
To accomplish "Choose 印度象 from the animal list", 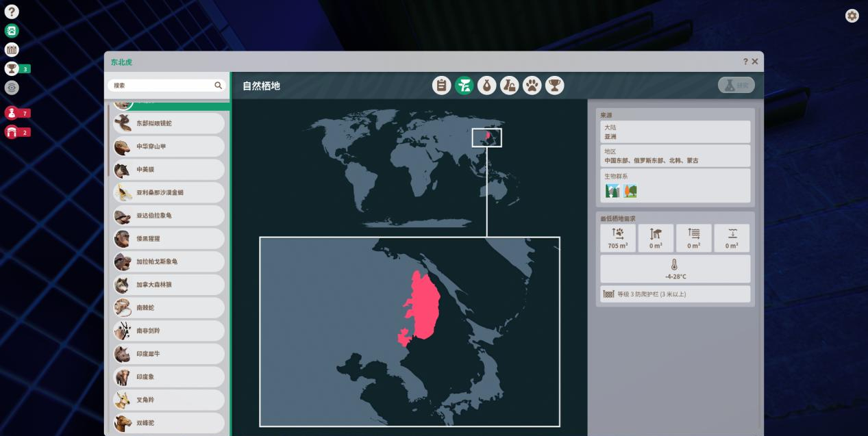I will point(169,376).
